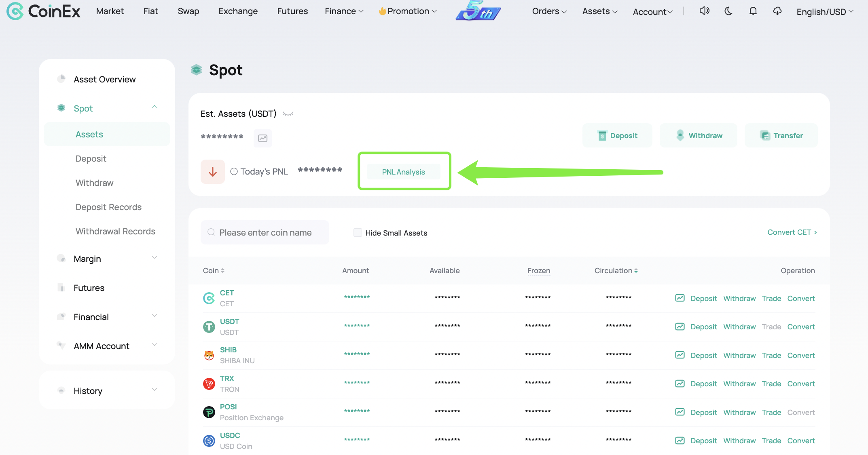
Task: Open chart icon in CET row
Action: click(x=680, y=298)
